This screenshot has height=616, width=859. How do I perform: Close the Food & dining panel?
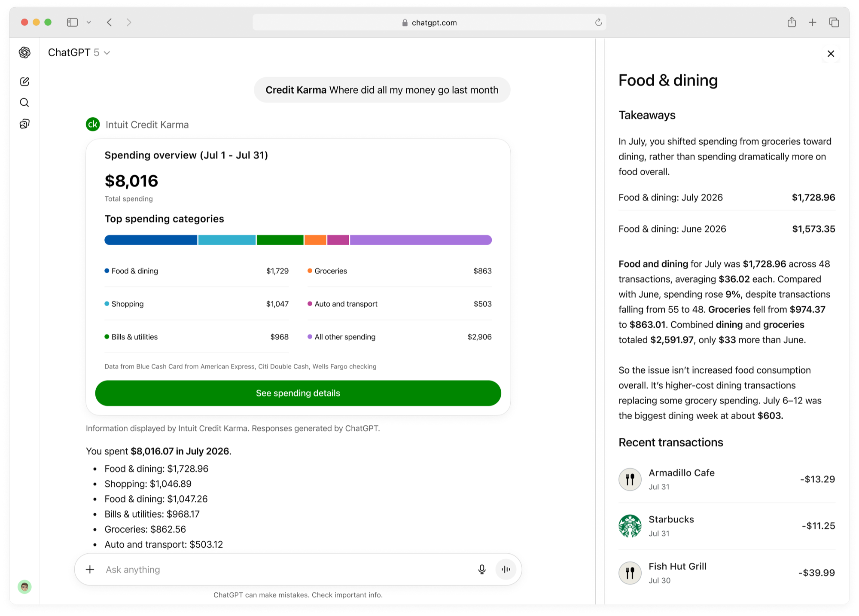click(x=831, y=54)
